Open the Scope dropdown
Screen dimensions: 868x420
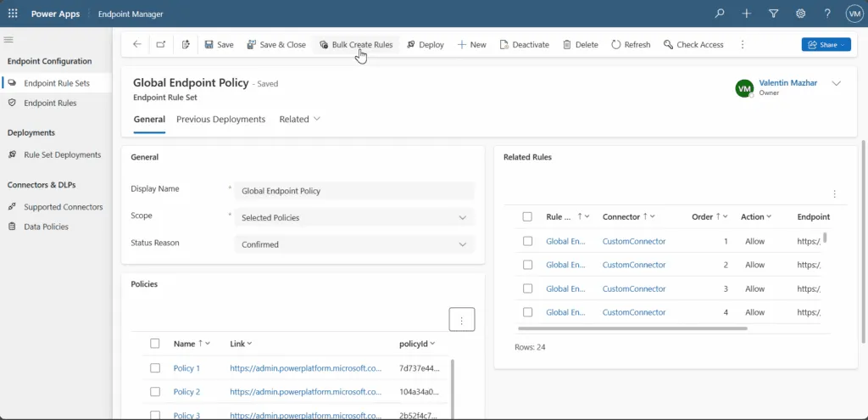pos(353,218)
